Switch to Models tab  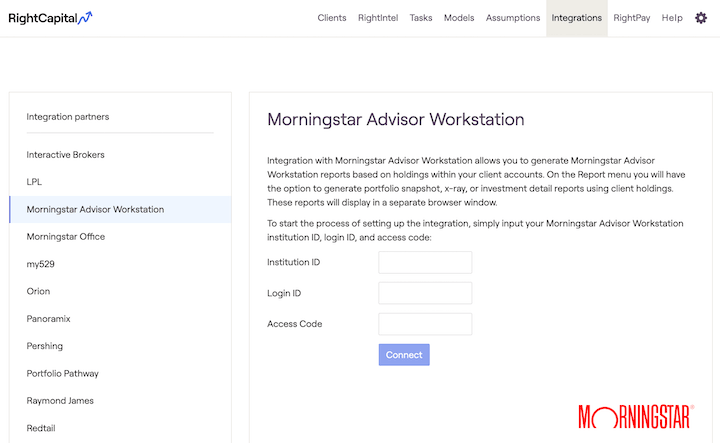coord(459,18)
